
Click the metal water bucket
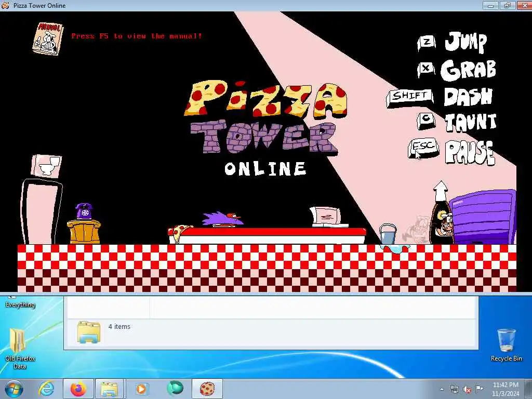(388, 233)
